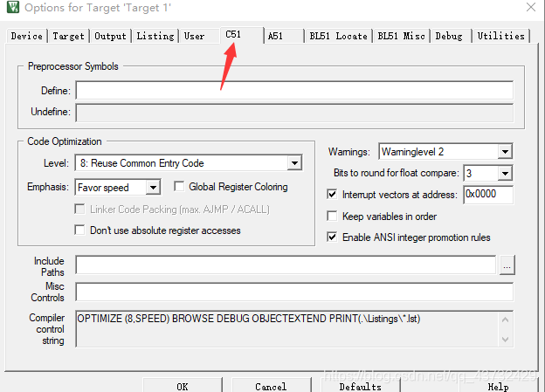
Task: Click the Include Paths input field
Action: [x=286, y=265]
